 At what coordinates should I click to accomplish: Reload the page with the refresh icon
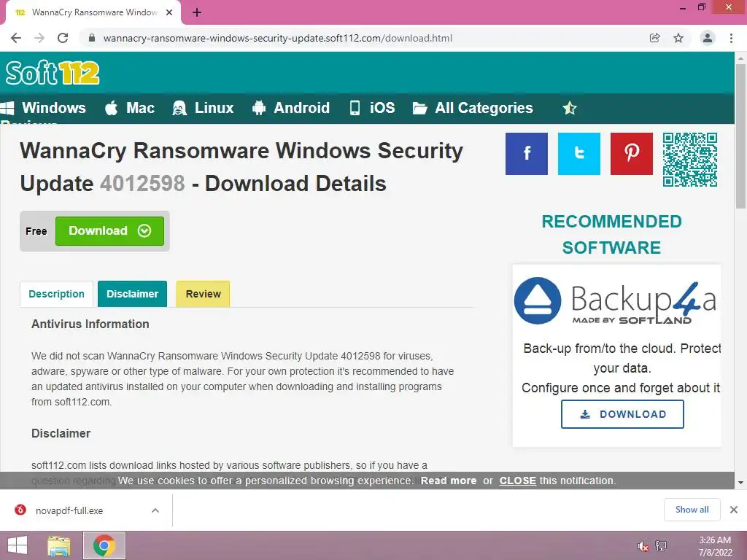point(63,38)
